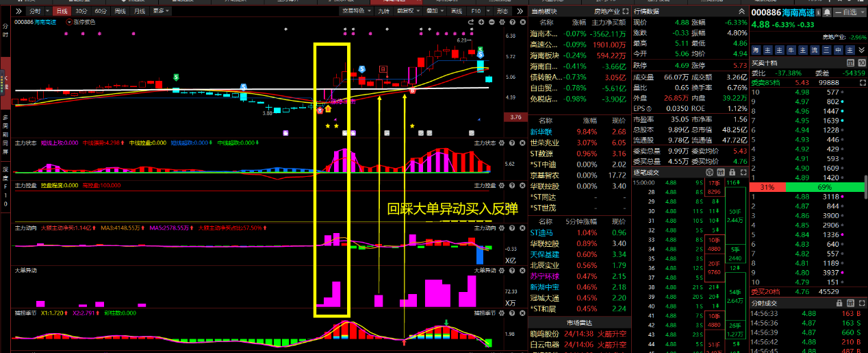Image resolution: width=868 pixels, height=353 pixels.
Task: Expand the left double-arrow toolbar toggle
Action: pos(18,12)
